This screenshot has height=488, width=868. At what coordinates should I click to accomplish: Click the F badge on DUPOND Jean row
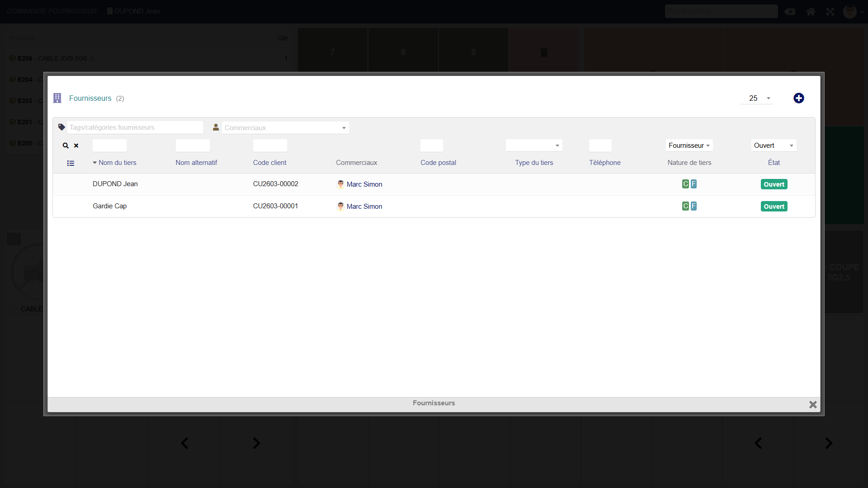[693, 184]
